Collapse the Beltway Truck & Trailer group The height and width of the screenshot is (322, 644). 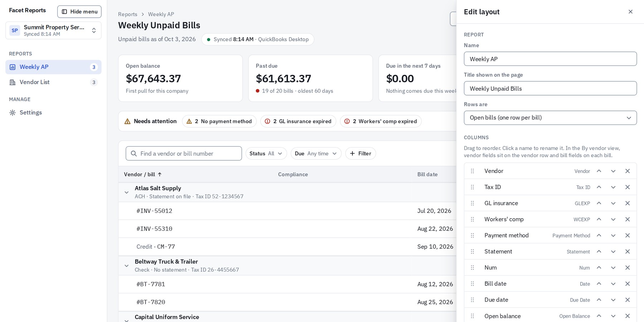[x=127, y=266]
